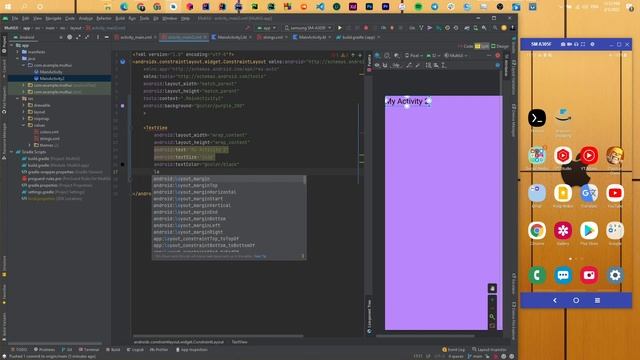
Task: Open the API level dropdown in the design toolbar
Action: point(433,56)
